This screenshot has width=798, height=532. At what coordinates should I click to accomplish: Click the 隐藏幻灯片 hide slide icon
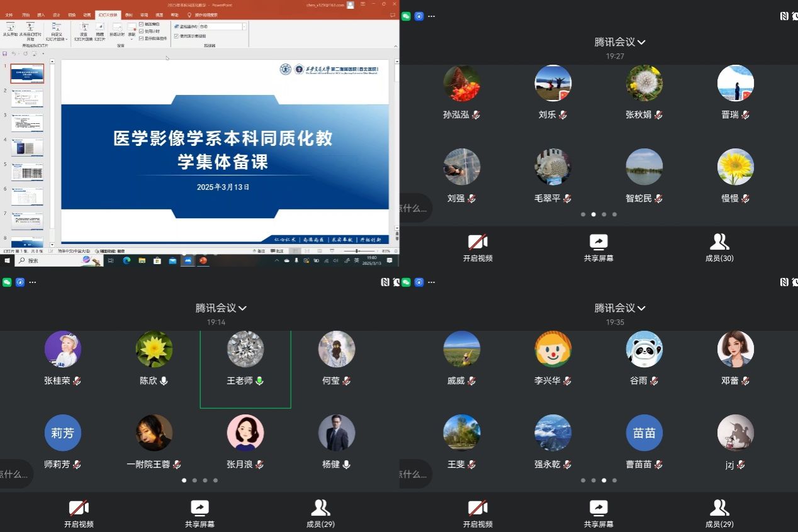pos(99,31)
